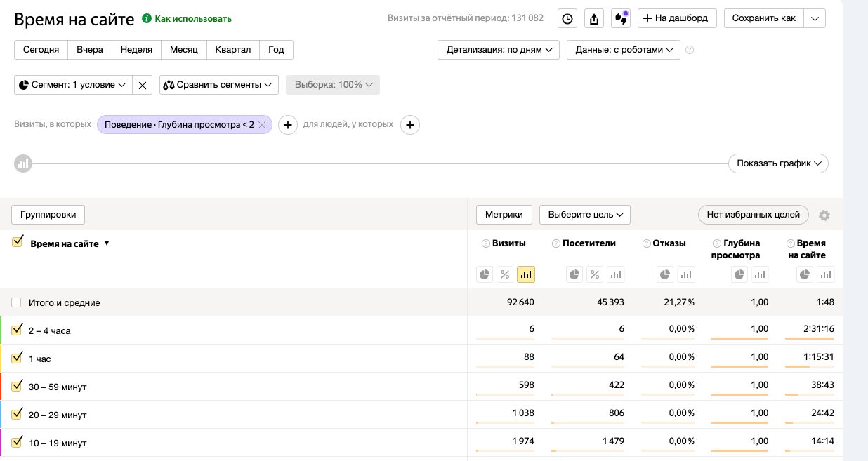Image resolution: width=868 pixels, height=461 pixels.
Task: Switch Посетители column to percent view
Action: tap(595, 274)
